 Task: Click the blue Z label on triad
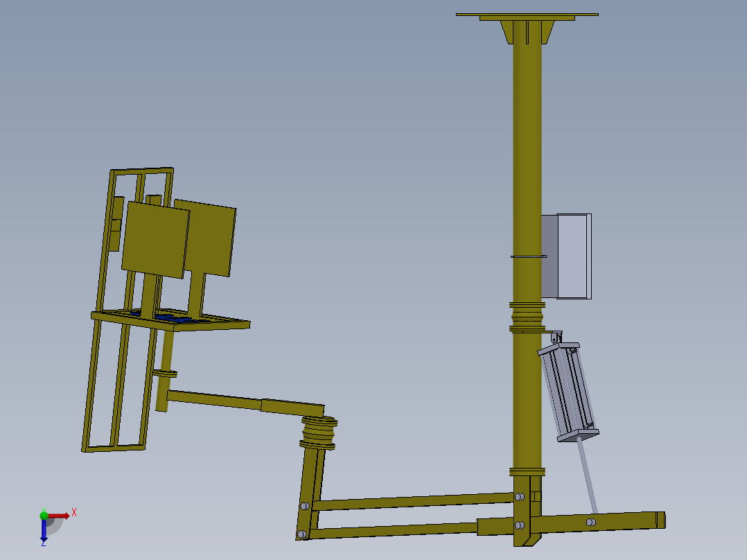(x=44, y=543)
